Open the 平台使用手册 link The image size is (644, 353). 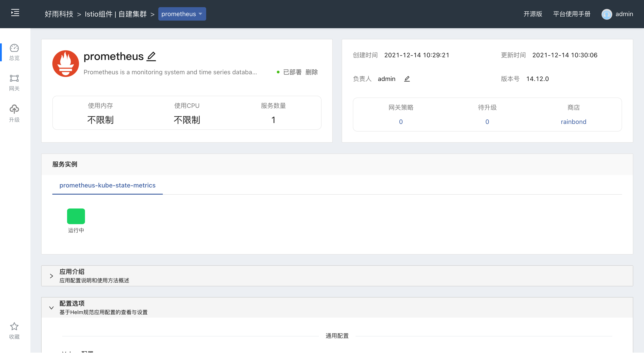572,14
